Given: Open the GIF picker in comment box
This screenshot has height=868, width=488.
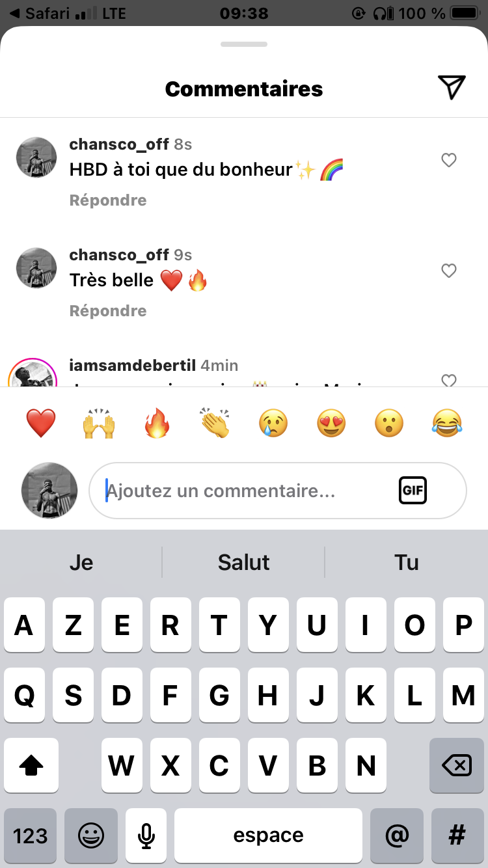Looking at the screenshot, I should pos(413,491).
